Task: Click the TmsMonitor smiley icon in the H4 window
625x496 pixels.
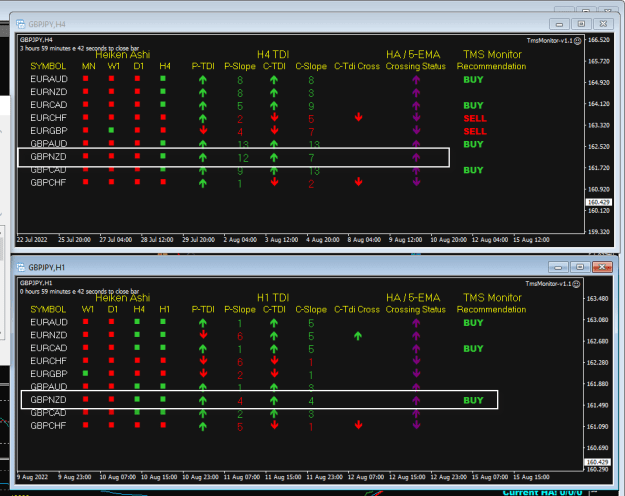Action: (577, 41)
